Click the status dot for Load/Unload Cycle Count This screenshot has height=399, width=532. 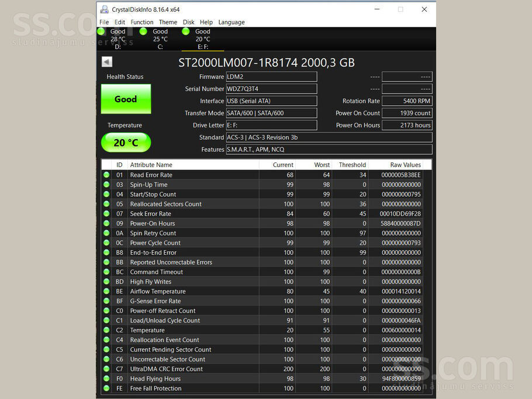point(106,320)
